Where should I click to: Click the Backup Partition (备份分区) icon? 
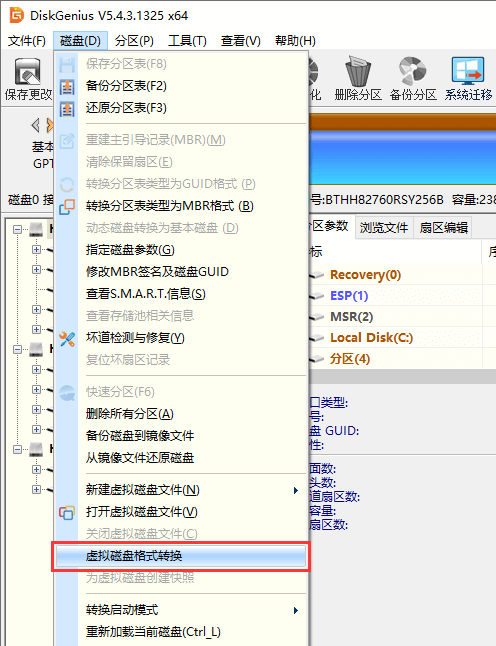(x=412, y=71)
